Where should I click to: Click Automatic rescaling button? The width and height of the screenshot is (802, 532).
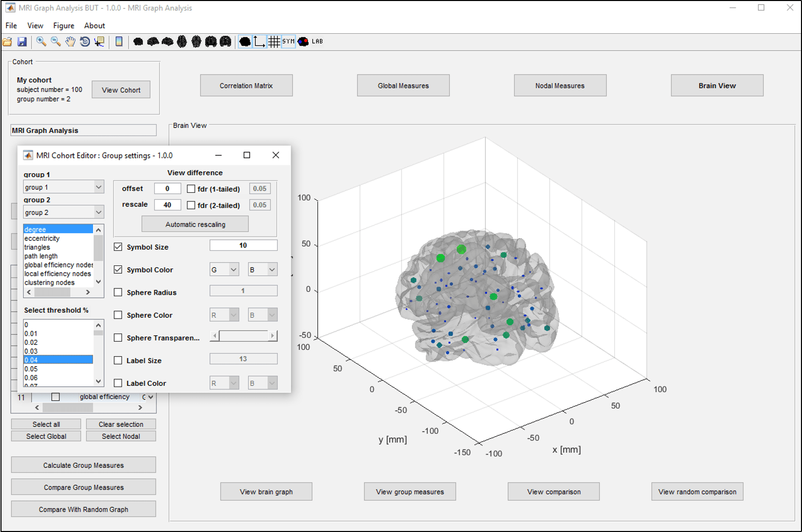[x=195, y=224]
